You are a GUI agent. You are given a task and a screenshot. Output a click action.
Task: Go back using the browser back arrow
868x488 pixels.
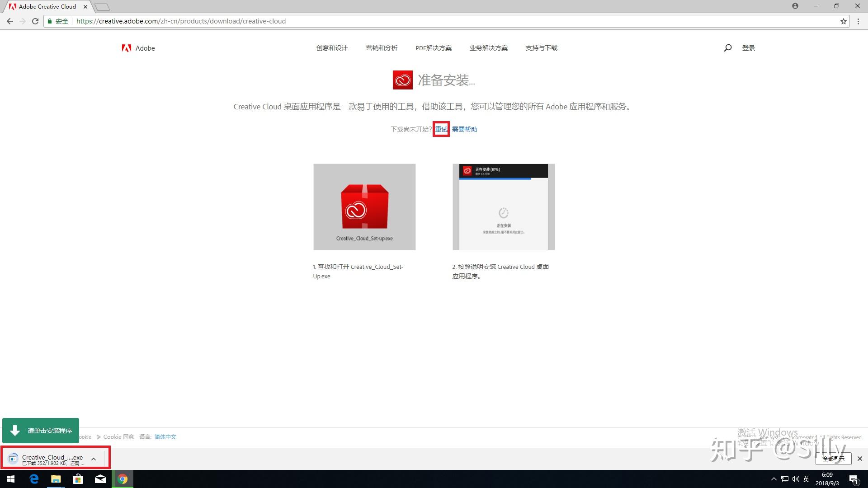click(x=10, y=21)
